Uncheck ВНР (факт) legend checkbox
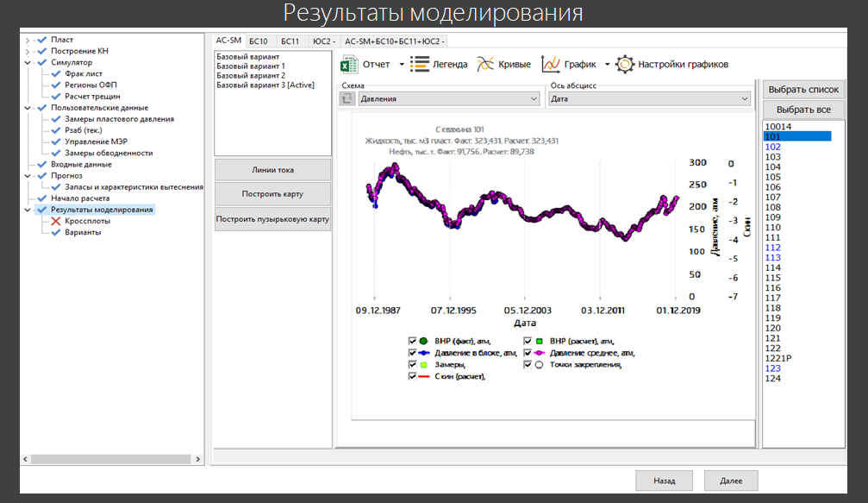 412,342
